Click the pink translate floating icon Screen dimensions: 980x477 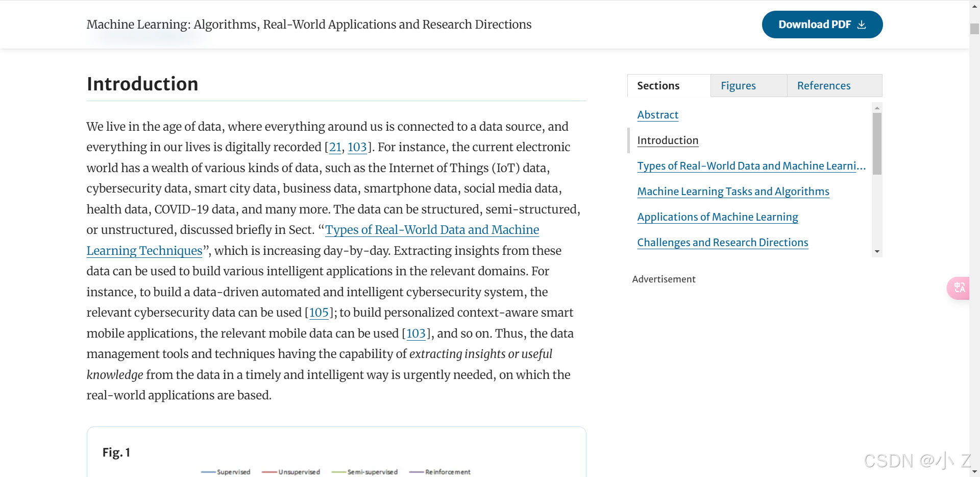click(959, 288)
